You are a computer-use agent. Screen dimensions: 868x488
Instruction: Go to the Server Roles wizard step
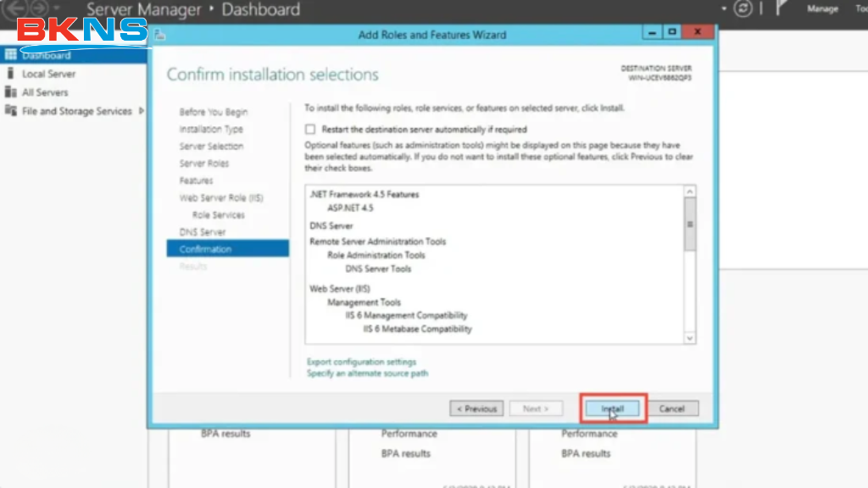pyautogui.click(x=204, y=164)
